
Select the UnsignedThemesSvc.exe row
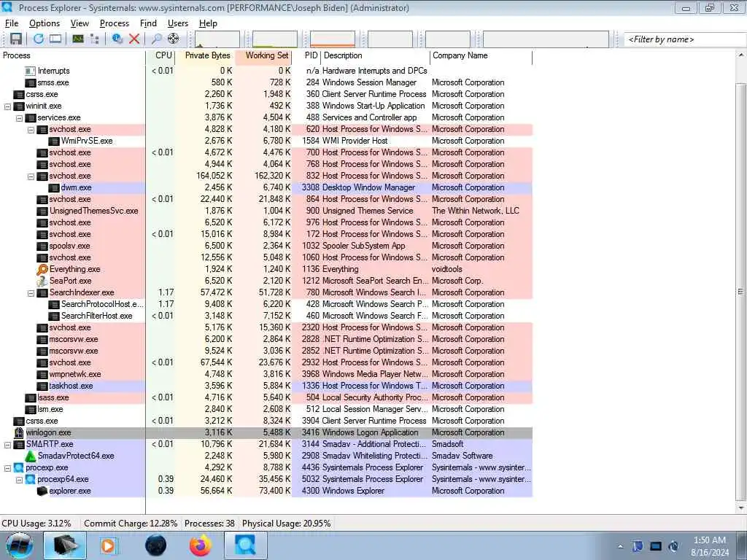(266, 211)
